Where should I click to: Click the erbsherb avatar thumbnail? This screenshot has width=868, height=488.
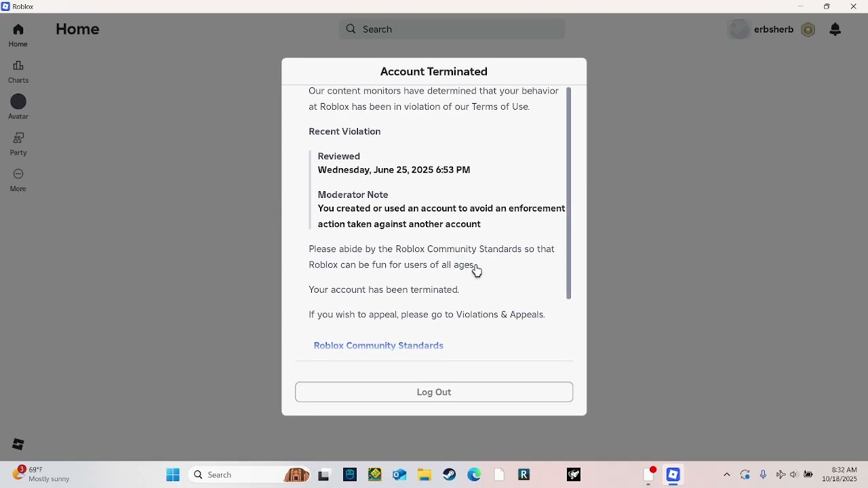click(x=739, y=29)
